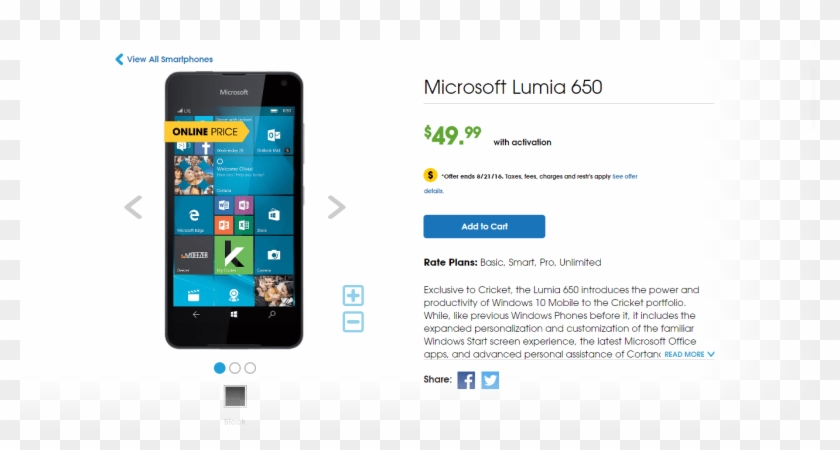Select the first image carousel dot

point(220,368)
